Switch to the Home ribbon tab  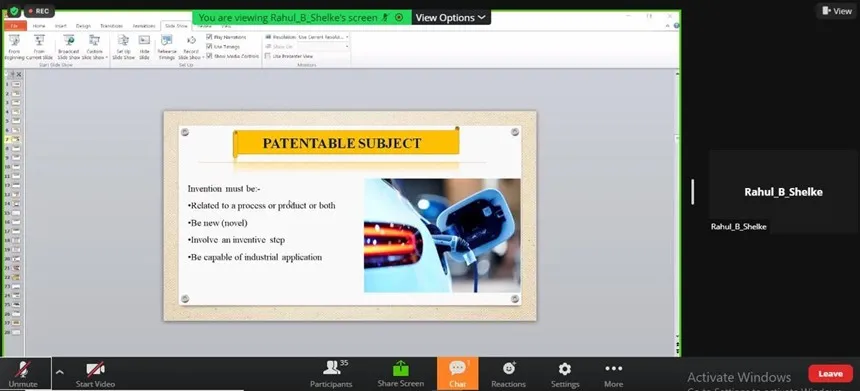(39, 26)
